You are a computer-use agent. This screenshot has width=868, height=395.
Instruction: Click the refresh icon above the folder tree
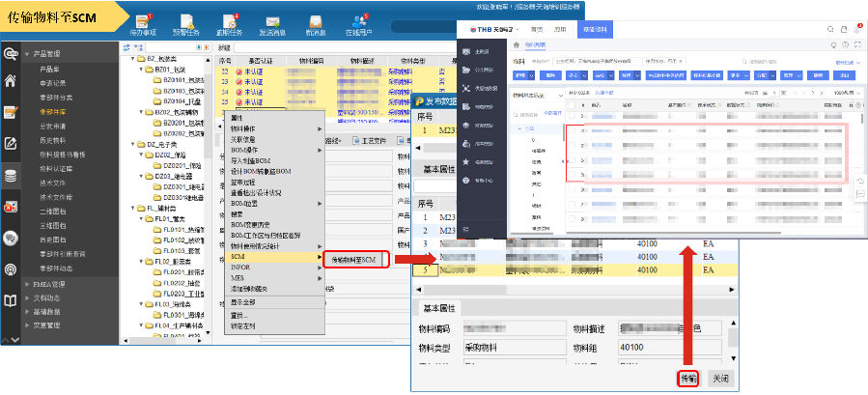click(126, 46)
